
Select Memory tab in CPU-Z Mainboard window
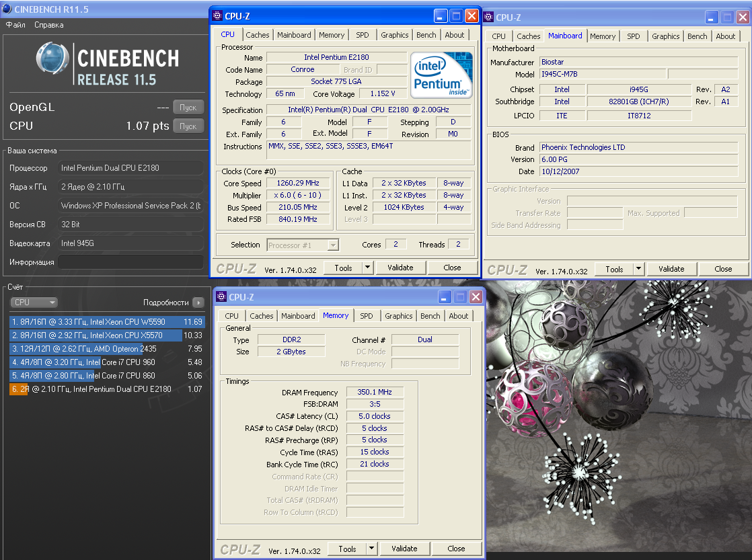pos(603,36)
